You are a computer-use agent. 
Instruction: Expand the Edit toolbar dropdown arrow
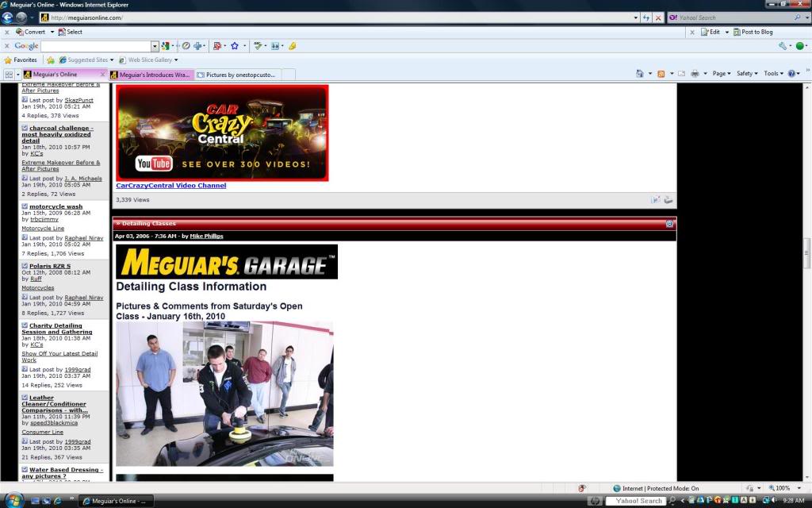tap(726, 32)
